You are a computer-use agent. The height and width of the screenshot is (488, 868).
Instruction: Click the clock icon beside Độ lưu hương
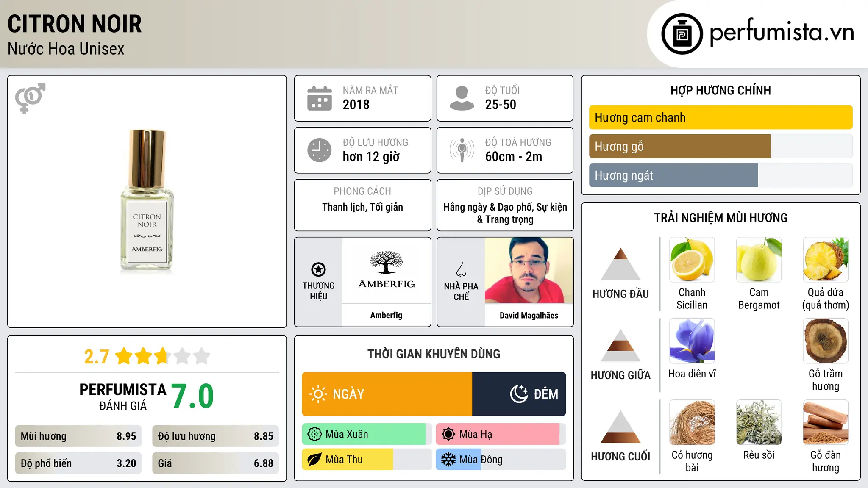point(320,150)
